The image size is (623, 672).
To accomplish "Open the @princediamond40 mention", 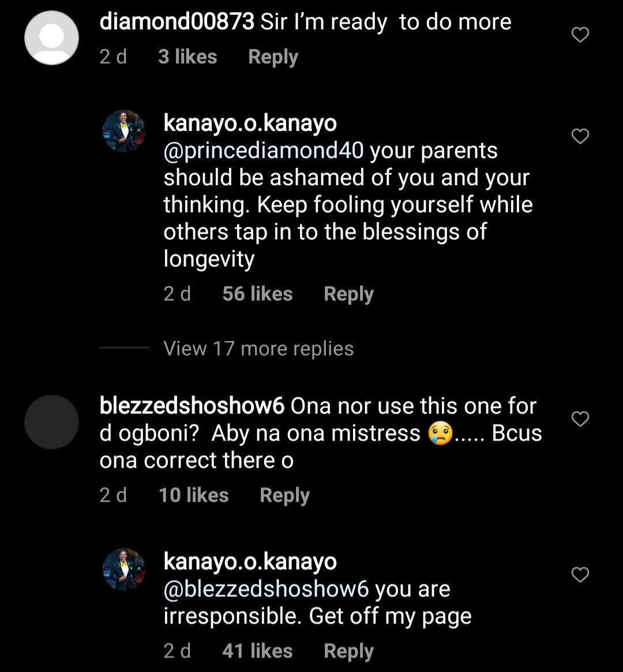I will tap(264, 151).
